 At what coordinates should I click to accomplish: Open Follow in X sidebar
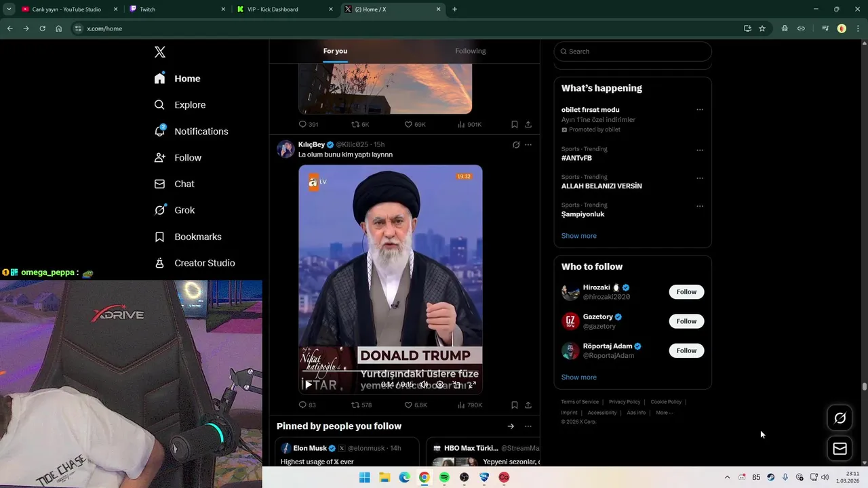pyautogui.click(x=178, y=158)
